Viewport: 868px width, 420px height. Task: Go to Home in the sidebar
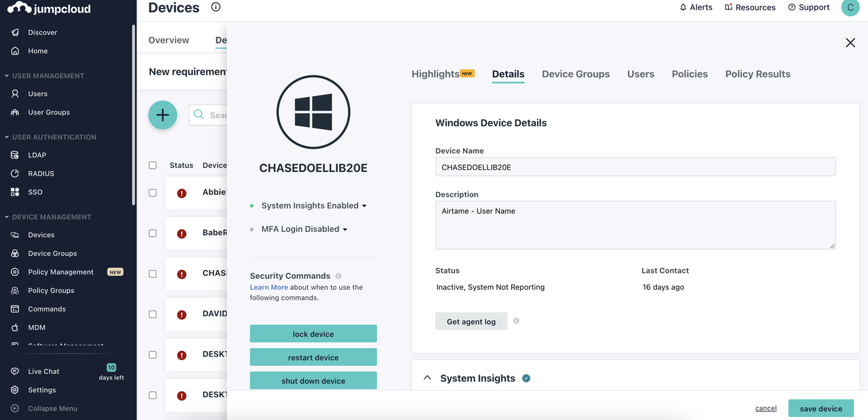(x=38, y=51)
